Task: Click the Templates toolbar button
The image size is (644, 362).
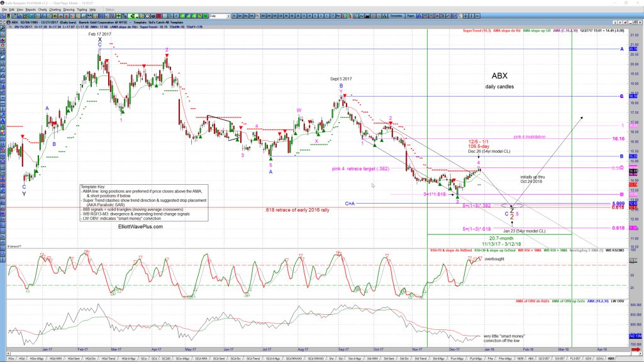Action: pyautogui.click(x=396, y=16)
